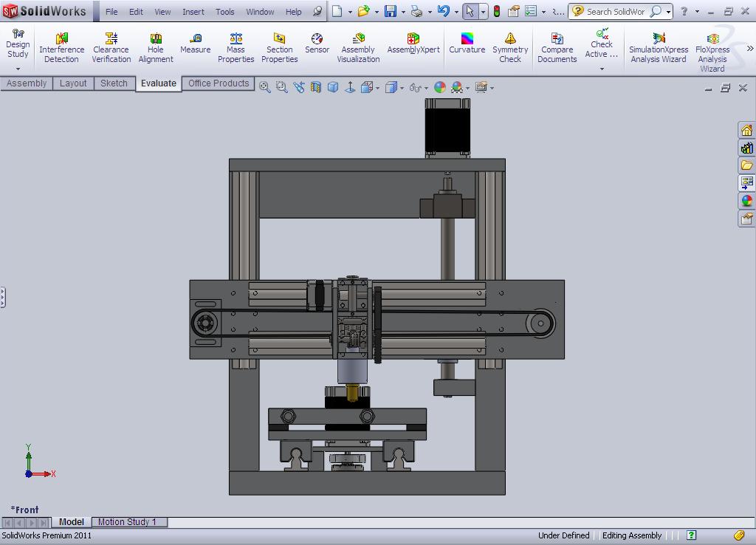The height and width of the screenshot is (545, 756).
Task: Open the Design Study dropdown arrow
Action: point(17,69)
